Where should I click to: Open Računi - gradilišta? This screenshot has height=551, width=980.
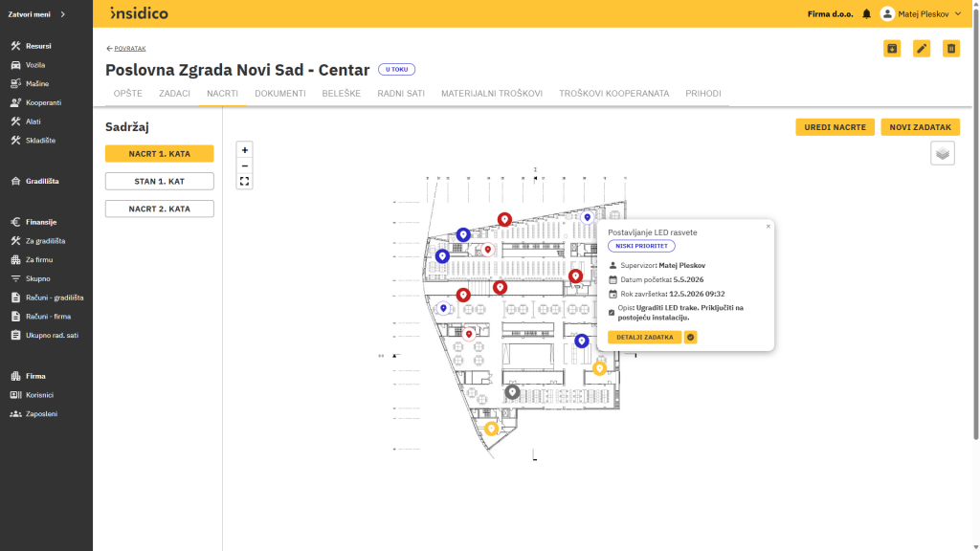[55, 298]
